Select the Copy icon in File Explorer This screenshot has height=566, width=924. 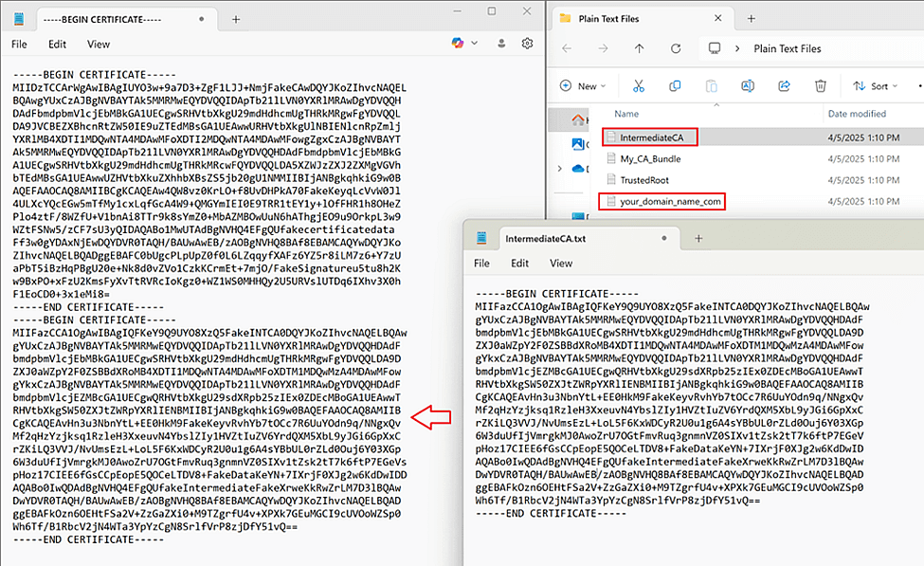click(x=677, y=85)
